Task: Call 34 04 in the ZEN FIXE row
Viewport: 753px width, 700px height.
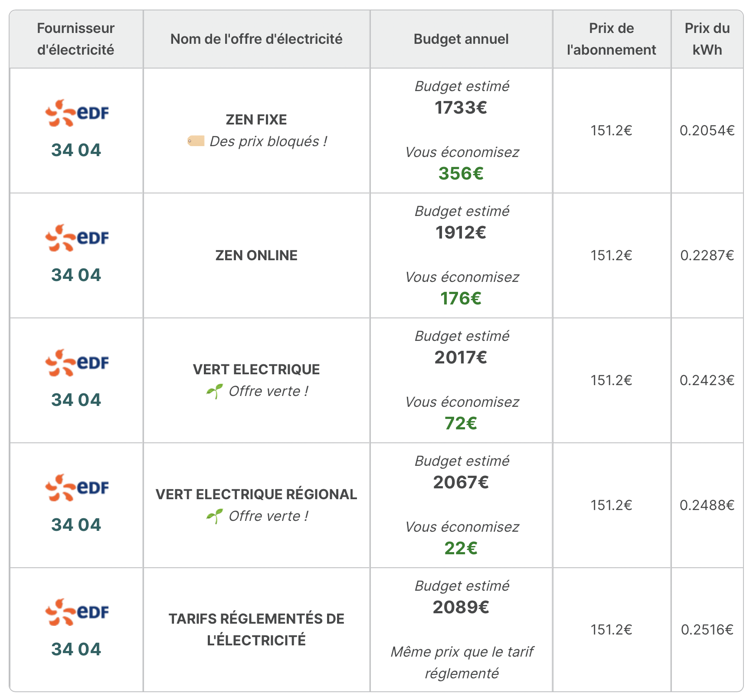Action: point(76,150)
